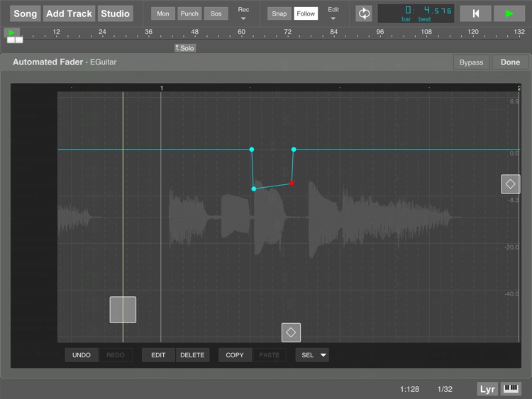
Task: Toggle the loop cycle icon
Action: 364,13
